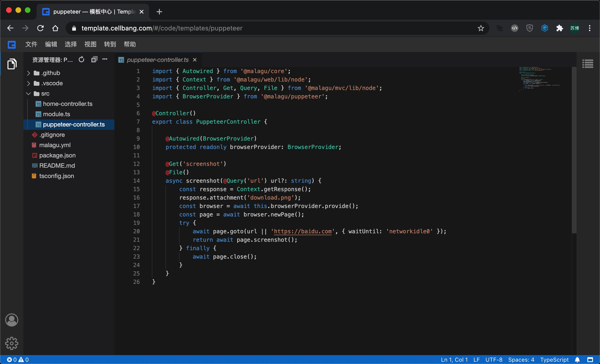The width and height of the screenshot is (600, 364).
Task: Open the 苏博 profile avatar
Action: [x=575, y=28]
